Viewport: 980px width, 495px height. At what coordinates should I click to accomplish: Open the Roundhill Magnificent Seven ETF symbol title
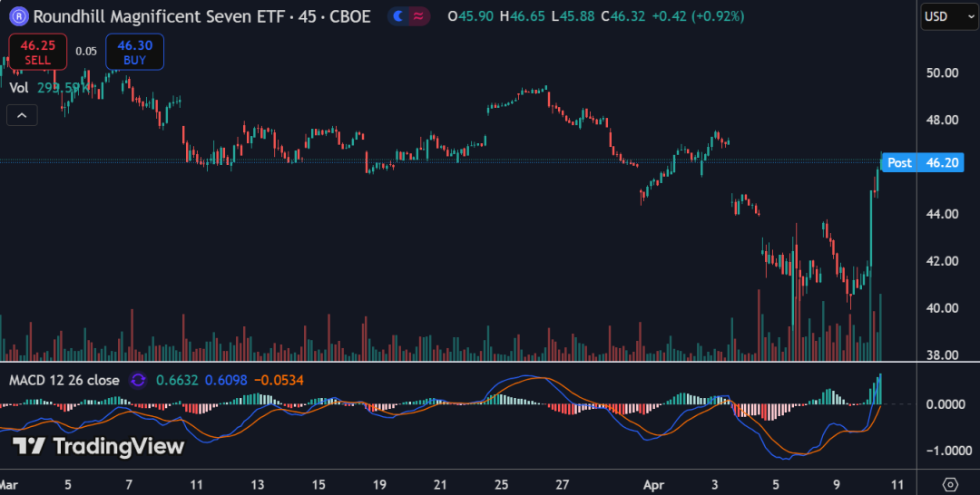click(201, 16)
